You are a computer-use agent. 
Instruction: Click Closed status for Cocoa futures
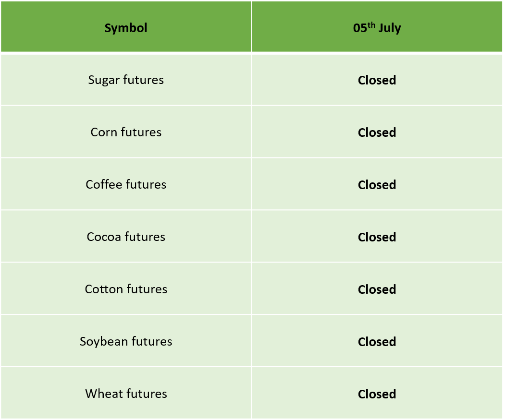click(377, 237)
